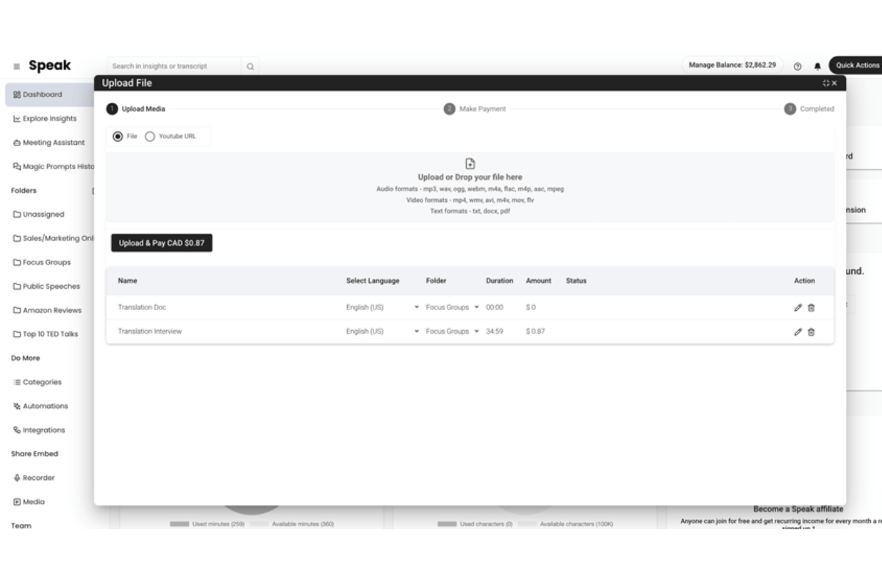Image resolution: width=882 pixels, height=588 pixels.
Task: Open folder dropdown for Translation Doc
Action: 476,308
